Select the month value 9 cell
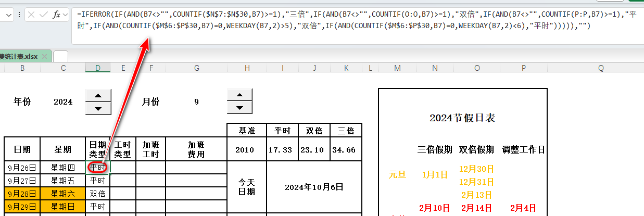The width and height of the screenshot is (644, 216). pos(196,102)
